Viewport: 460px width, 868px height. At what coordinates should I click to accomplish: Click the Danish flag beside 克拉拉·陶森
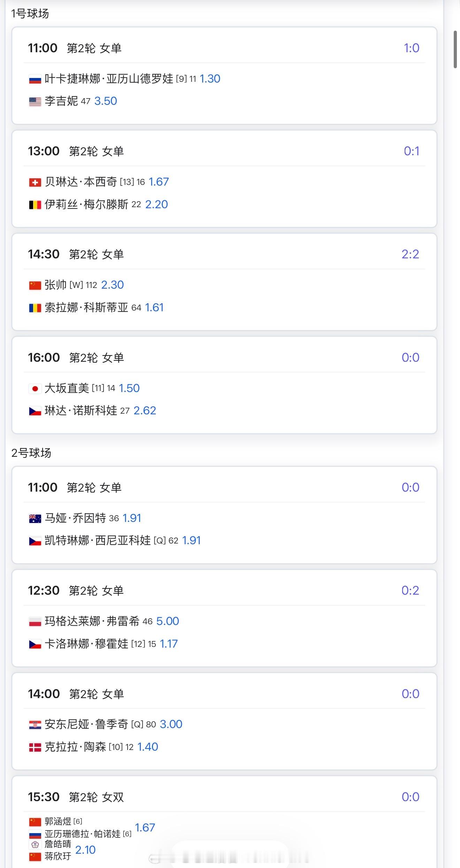tap(35, 747)
